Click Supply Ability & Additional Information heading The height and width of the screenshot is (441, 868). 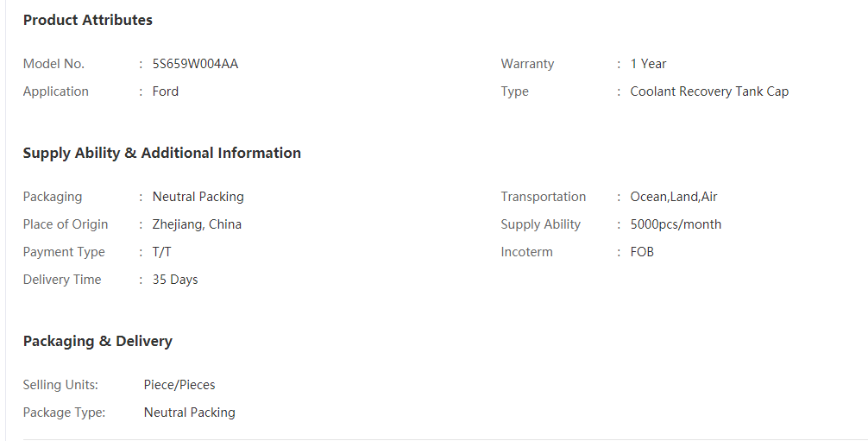(x=161, y=153)
